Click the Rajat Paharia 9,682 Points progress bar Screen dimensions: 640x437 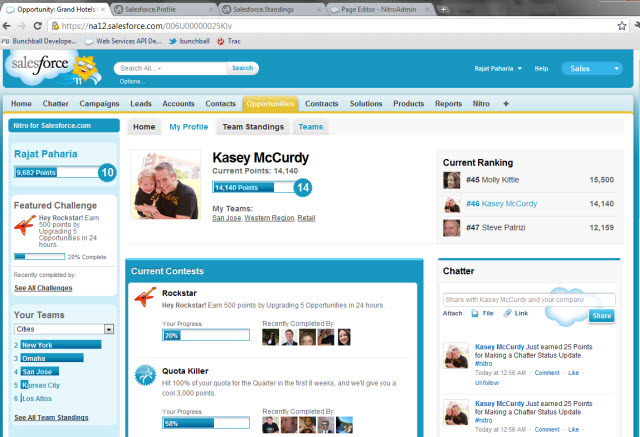pyautogui.click(x=56, y=172)
